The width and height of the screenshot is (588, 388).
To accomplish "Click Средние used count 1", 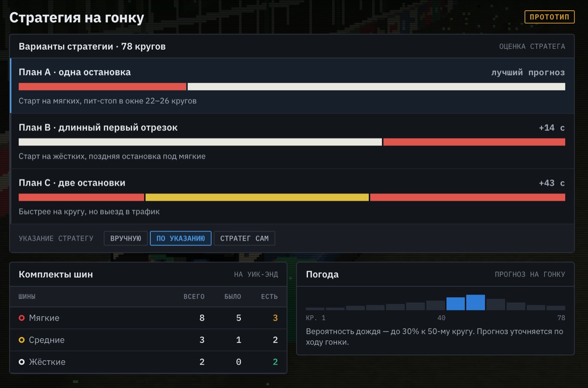I will click(x=239, y=340).
